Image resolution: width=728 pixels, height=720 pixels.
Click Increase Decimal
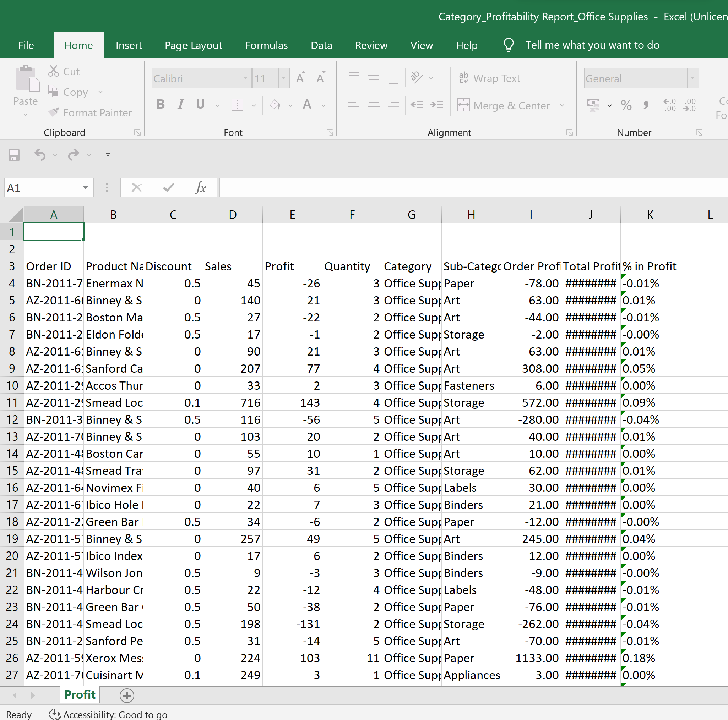coord(670,105)
